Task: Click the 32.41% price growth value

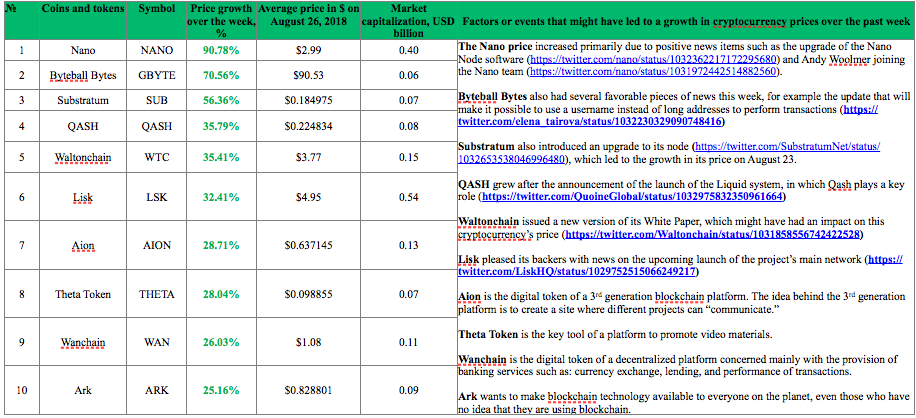Action: point(221,197)
